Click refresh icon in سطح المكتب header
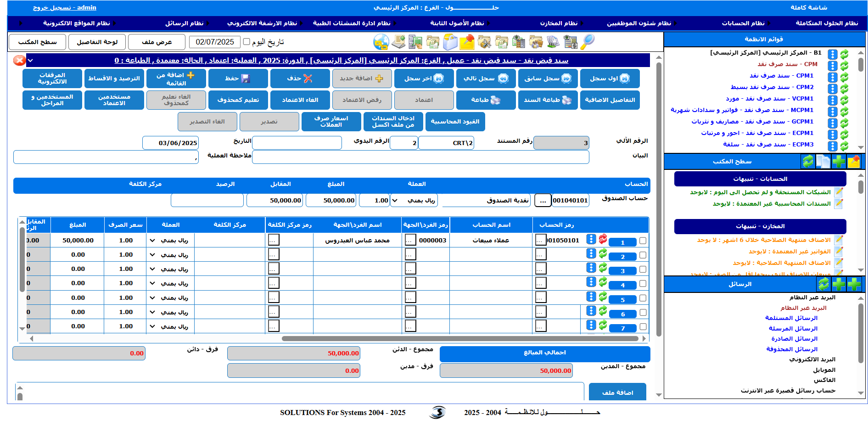868x421 pixels. coord(808,161)
